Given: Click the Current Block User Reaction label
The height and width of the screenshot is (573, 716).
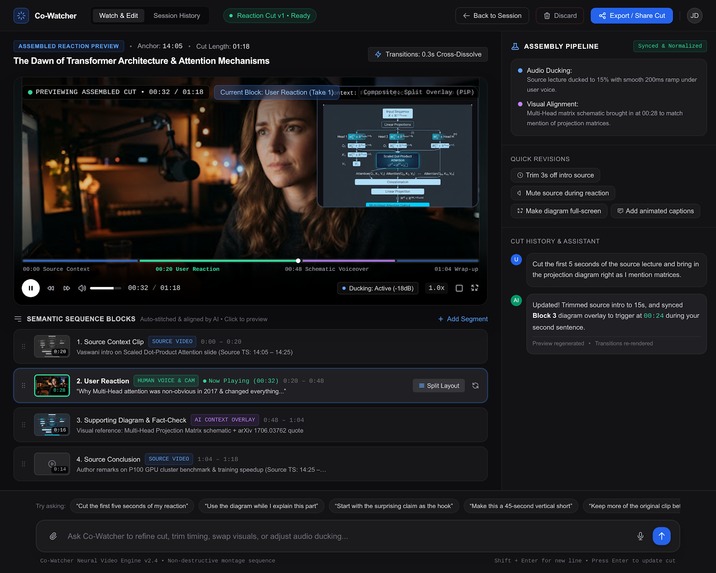Looking at the screenshot, I should coord(277,92).
